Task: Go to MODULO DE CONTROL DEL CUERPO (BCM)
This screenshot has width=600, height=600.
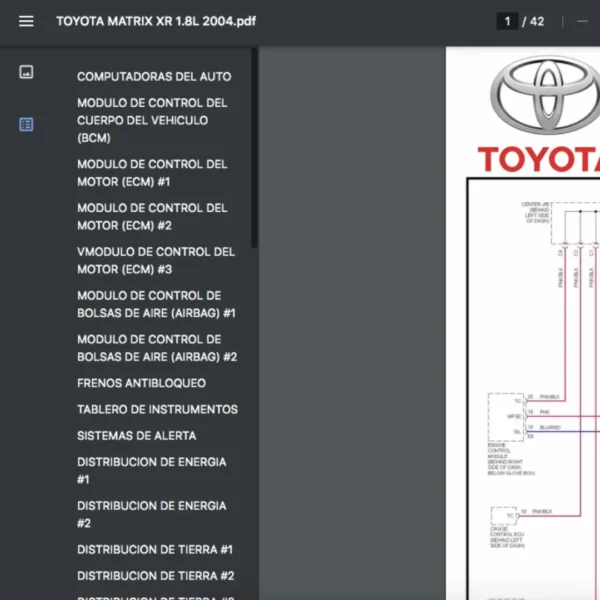Action: click(x=152, y=120)
